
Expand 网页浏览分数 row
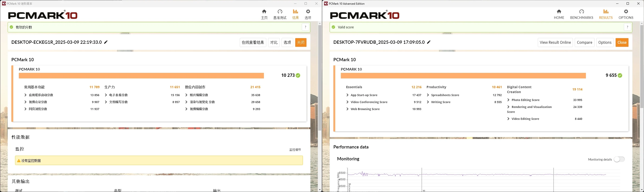click(26, 109)
